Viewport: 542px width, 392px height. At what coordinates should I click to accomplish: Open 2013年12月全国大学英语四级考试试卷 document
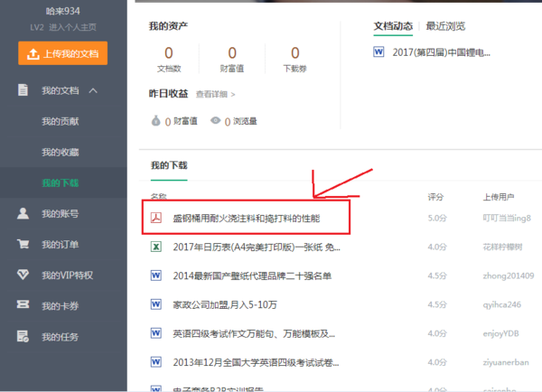pos(256,362)
